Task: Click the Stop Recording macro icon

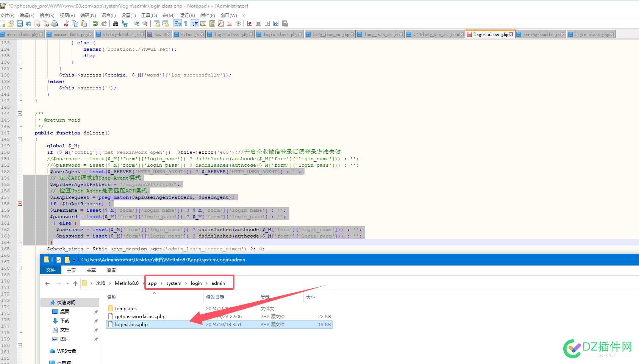Action: (258, 23)
